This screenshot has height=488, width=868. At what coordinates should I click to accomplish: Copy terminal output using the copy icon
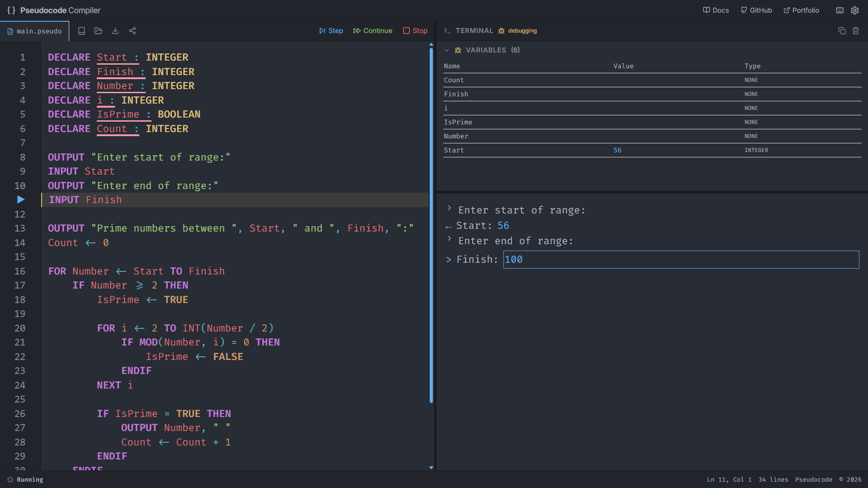(x=842, y=30)
